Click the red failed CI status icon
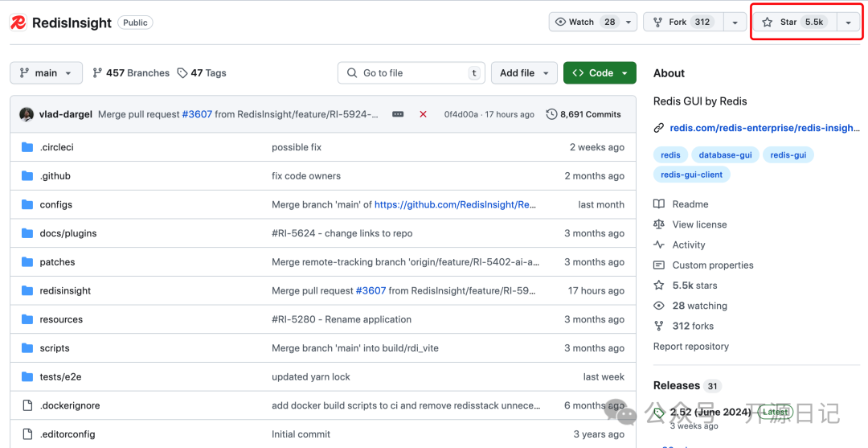 (x=423, y=114)
